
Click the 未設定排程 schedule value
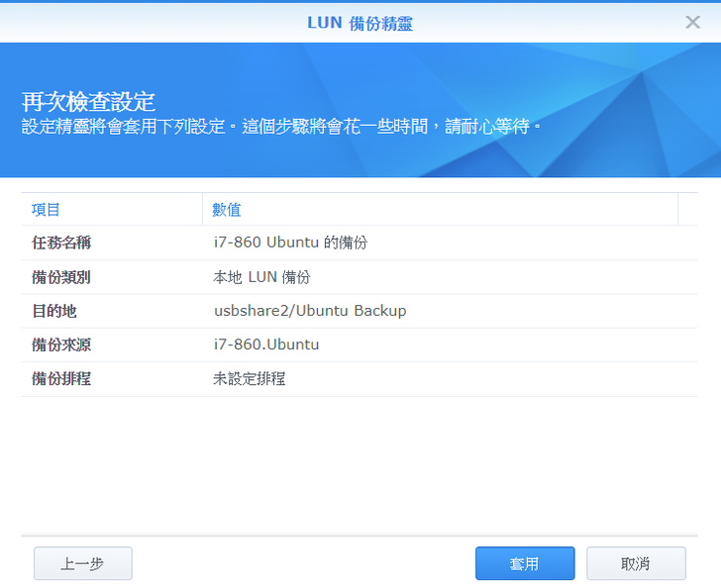tap(250, 378)
